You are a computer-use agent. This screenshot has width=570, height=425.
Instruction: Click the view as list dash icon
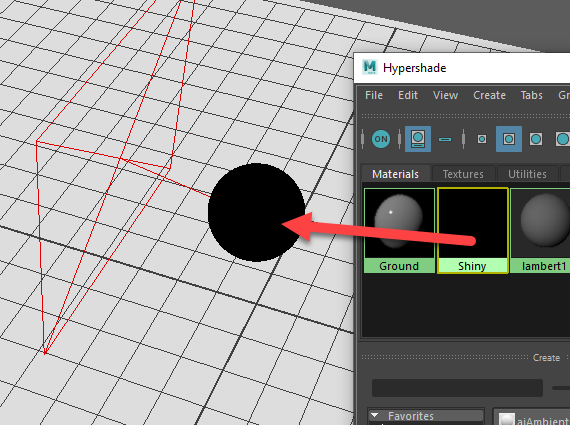[445, 139]
